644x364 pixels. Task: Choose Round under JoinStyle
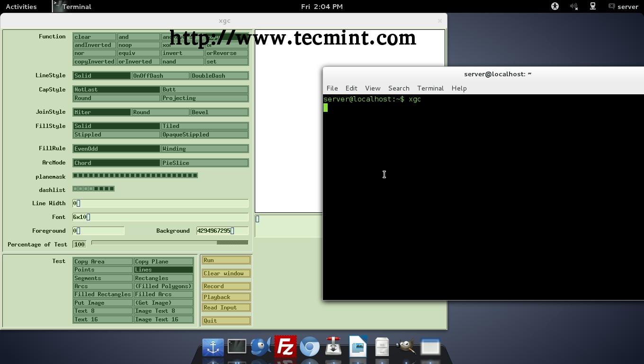coord(161,112)
